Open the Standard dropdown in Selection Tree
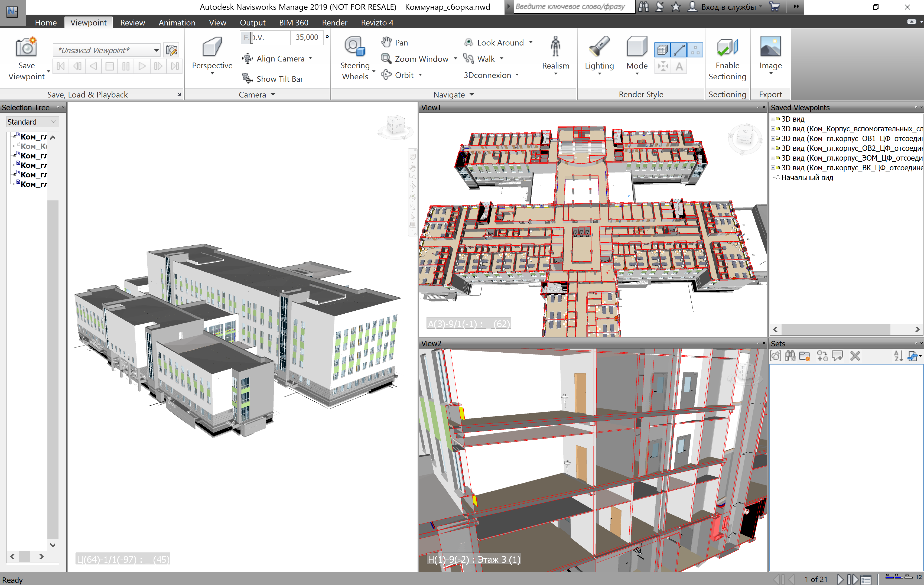This screenshot has height=585, width=924. pyautogui.click(x=32, y=122)
